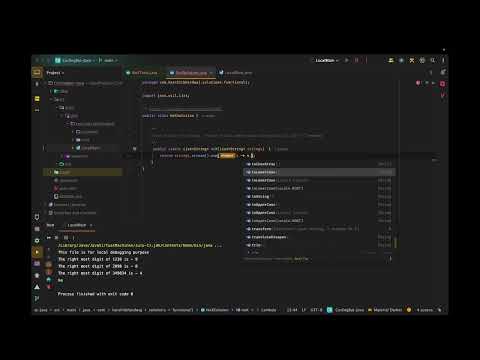Expand External Libraries node

pyautogui.click(x=46, y=204)
